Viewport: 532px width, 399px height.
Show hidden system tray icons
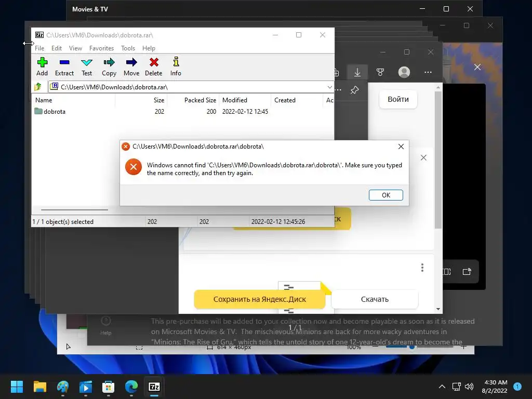[442, 387]
